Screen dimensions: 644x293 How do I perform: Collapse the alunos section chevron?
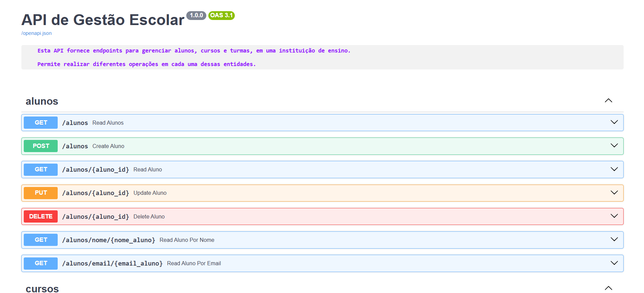(x=608, y=101)
